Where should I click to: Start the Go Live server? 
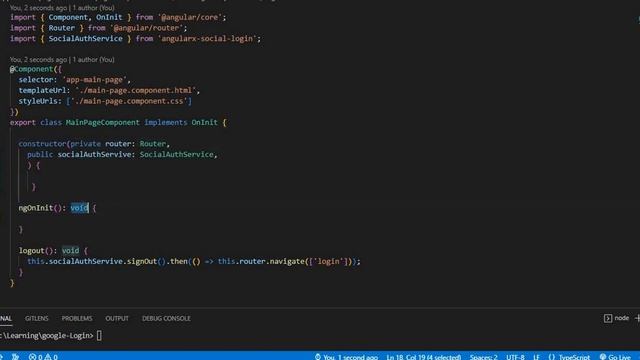pyautogui.click(x=615, y=357)
